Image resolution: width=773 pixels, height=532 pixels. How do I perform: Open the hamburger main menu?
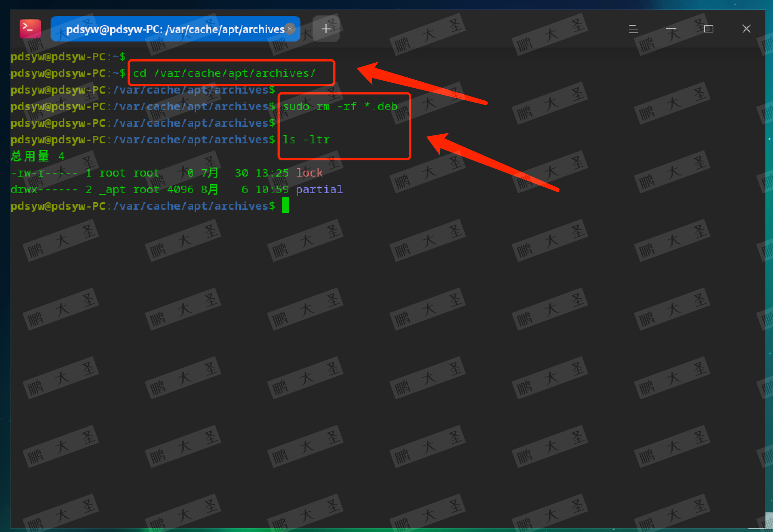pyautogui.click(x=633, y=29)
